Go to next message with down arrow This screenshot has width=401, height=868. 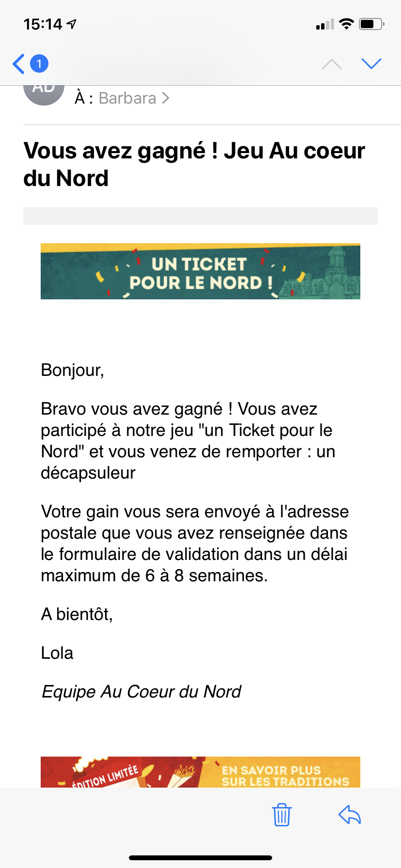point(371,64)
